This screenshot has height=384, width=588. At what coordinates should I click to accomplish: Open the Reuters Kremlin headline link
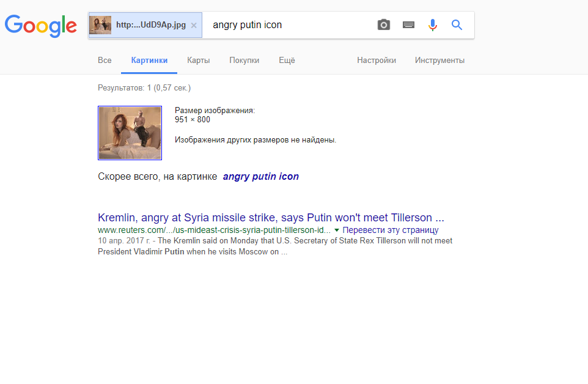pyautogui.click(x=271, y=218)
